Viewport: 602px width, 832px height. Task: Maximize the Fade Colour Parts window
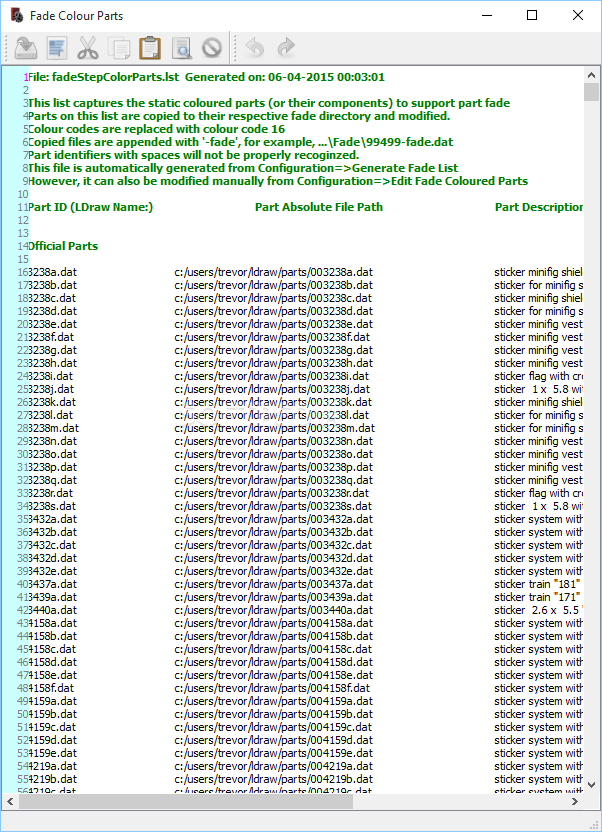point(531,15)
